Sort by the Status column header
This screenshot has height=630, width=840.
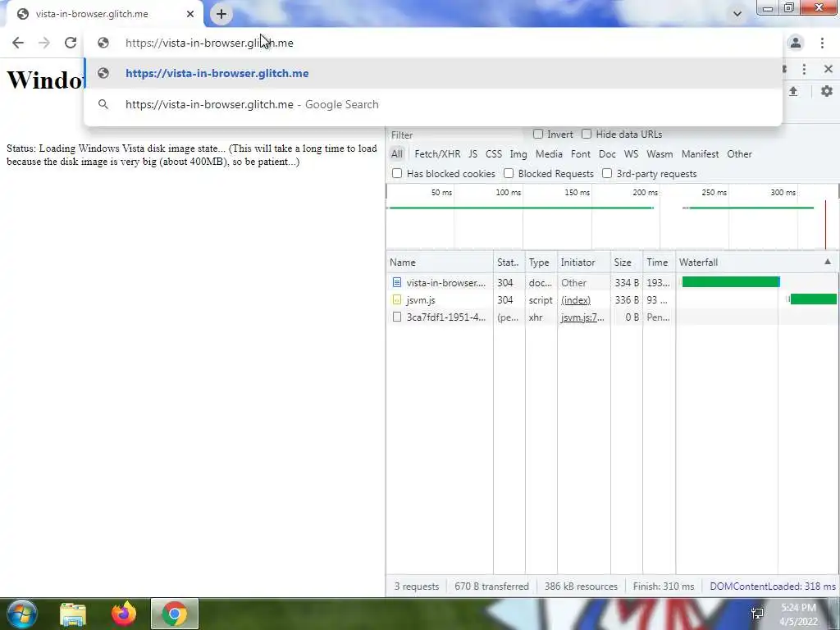[509, 262]
